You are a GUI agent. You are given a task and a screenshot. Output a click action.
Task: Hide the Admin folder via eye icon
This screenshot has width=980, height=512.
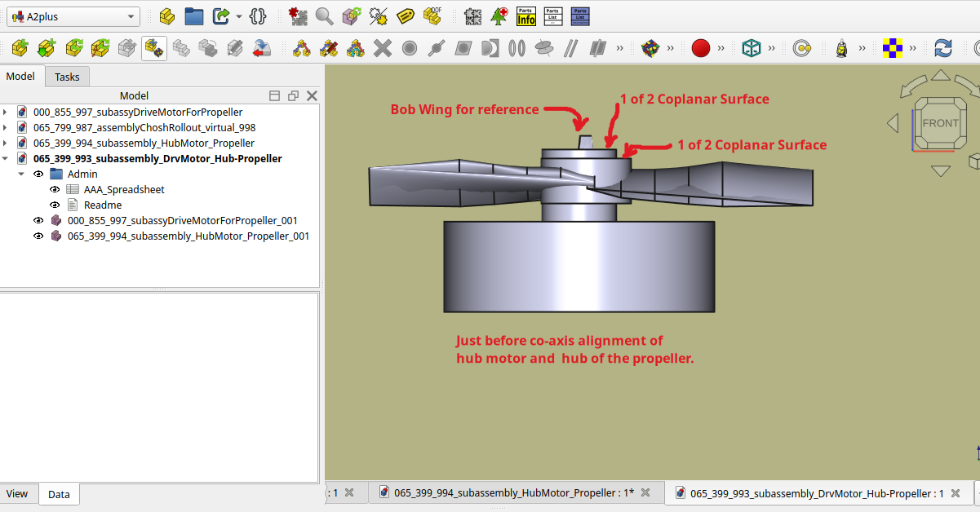(38, 174)
